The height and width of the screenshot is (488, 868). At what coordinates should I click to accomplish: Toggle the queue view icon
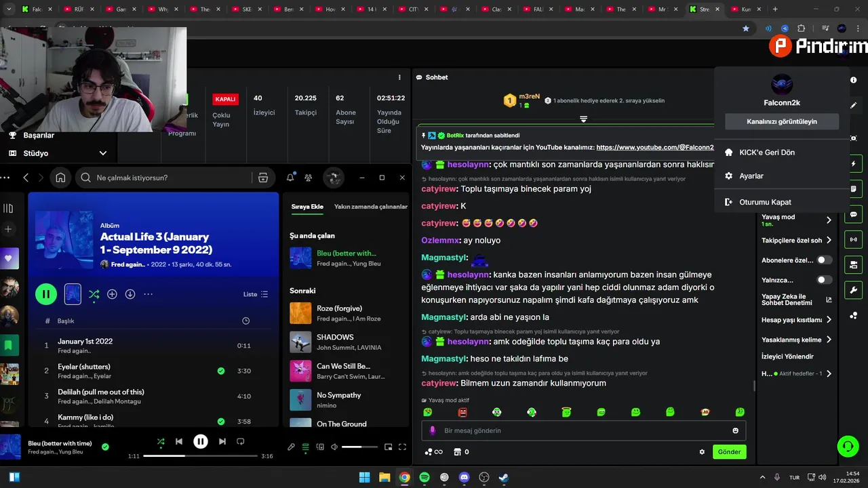coord(305,447)
